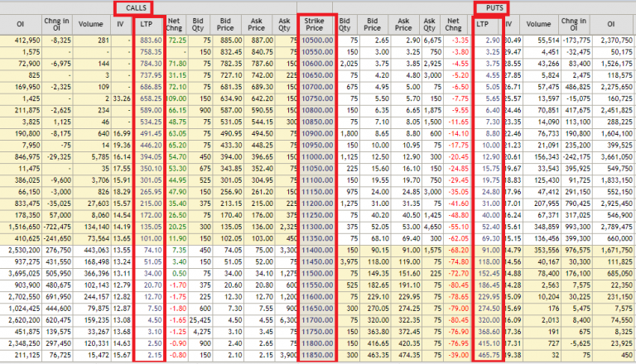Select strike price 10500.00 cell

point(317,41)
